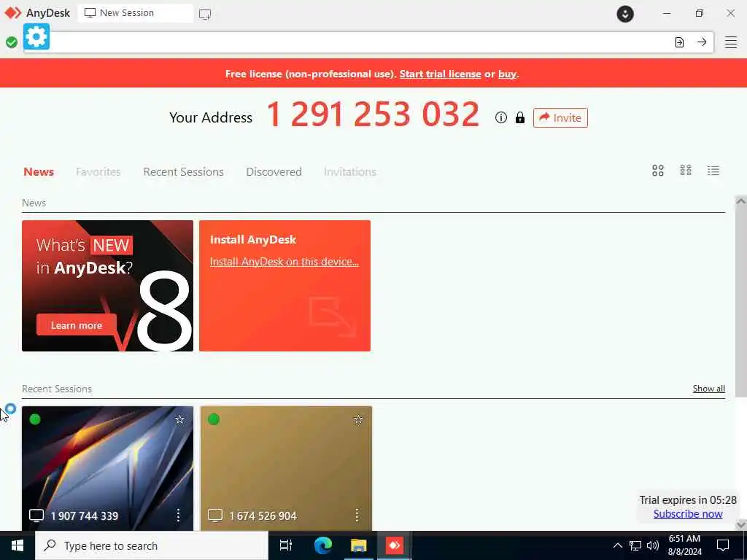Click Start trial license link
This screenshot has height=560, width=747.
coord(440,74)
